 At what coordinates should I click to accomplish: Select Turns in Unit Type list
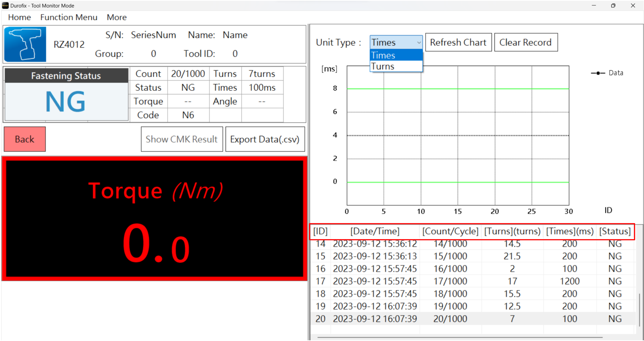point(396,67)
